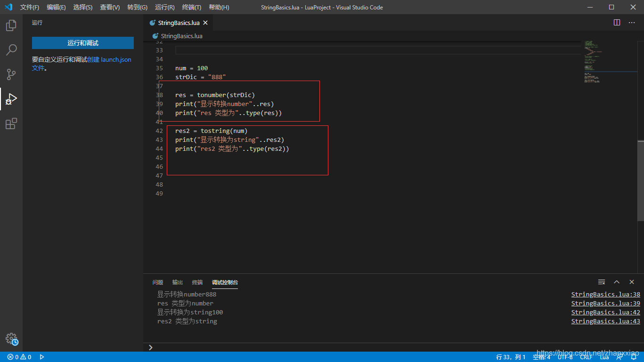Screen dimensions: 644x362
Task: Click console output res2 类型为string
Action: coord(187,321)
